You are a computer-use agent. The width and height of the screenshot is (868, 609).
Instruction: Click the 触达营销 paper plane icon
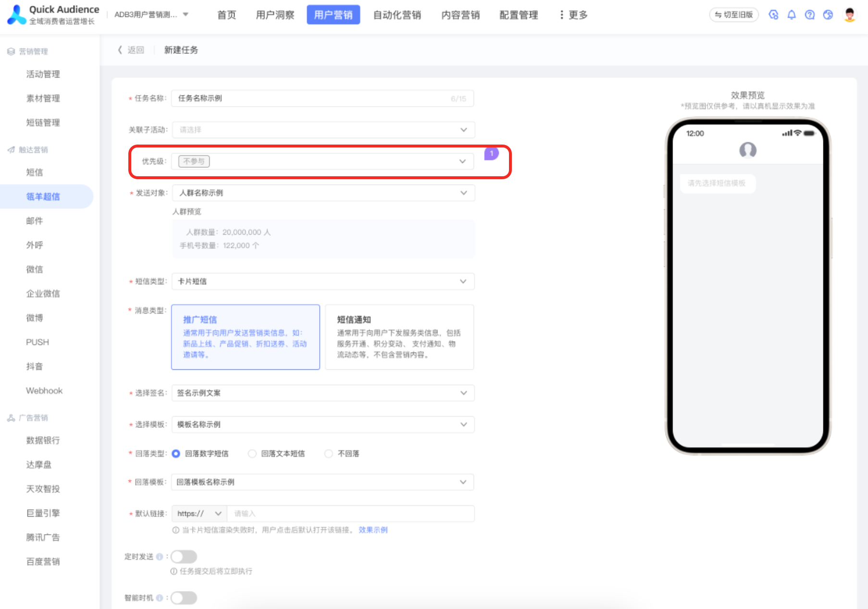[x=11, y=150]
